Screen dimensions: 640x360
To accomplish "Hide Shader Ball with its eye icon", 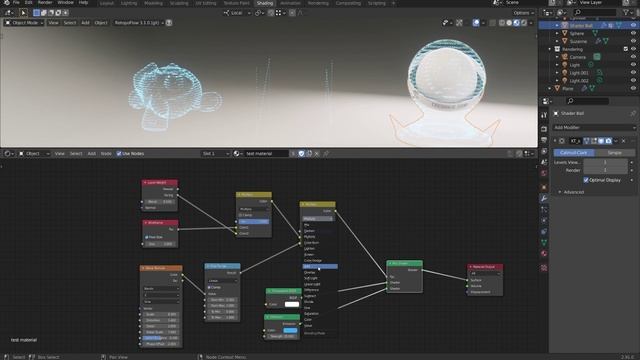I will click(633, 25).
